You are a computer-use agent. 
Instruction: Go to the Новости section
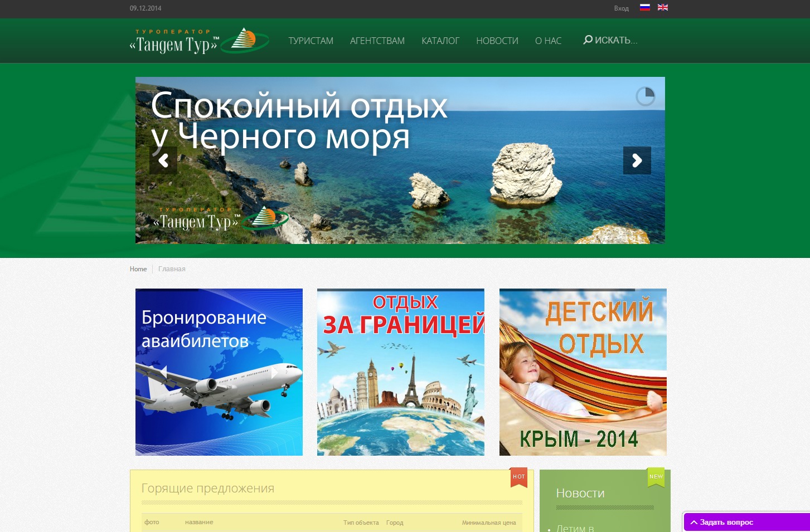(x=497, y=41)
